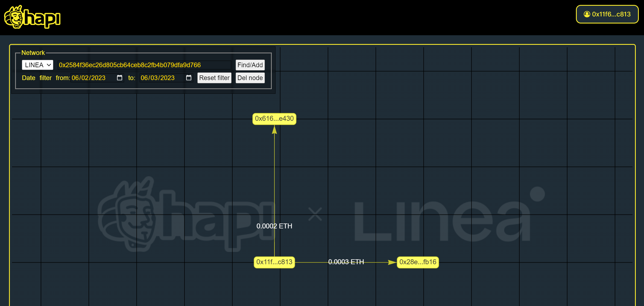Click the Network fieldset label

coord(33,53)
